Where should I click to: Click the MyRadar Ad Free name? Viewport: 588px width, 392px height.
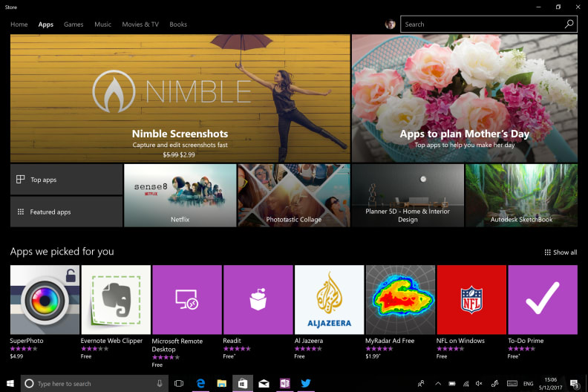tap(390, 341)
